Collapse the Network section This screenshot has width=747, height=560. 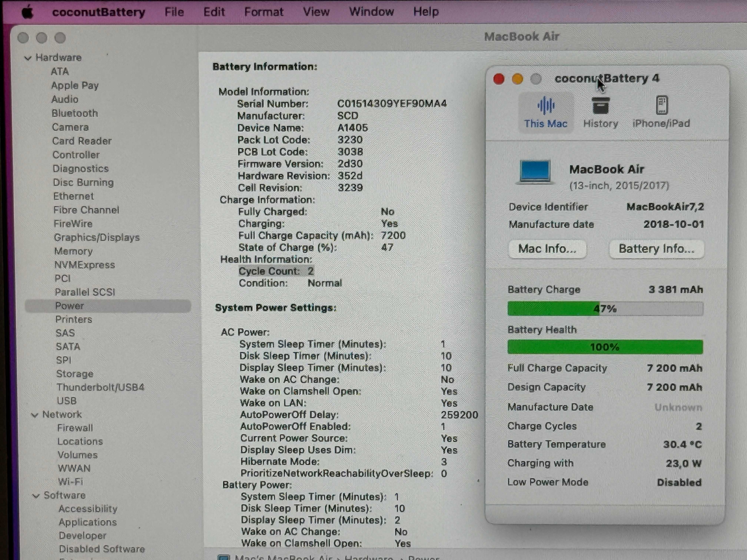point(34,415)
